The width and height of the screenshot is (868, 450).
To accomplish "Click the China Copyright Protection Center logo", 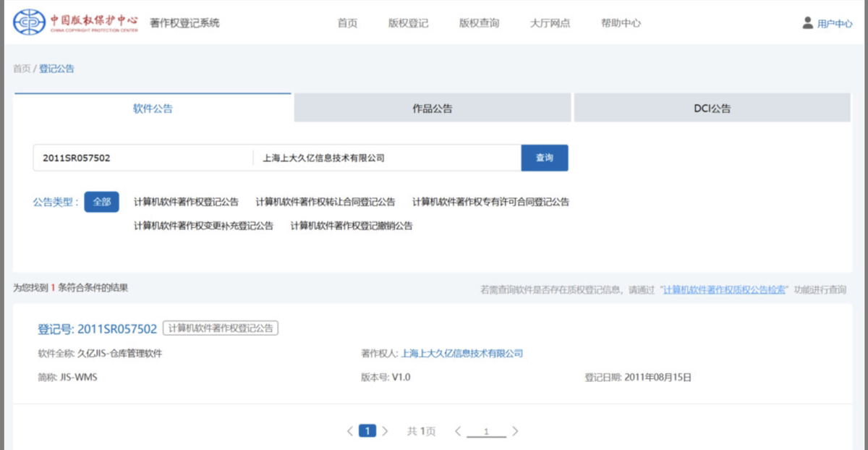I will tap(75, 22).
